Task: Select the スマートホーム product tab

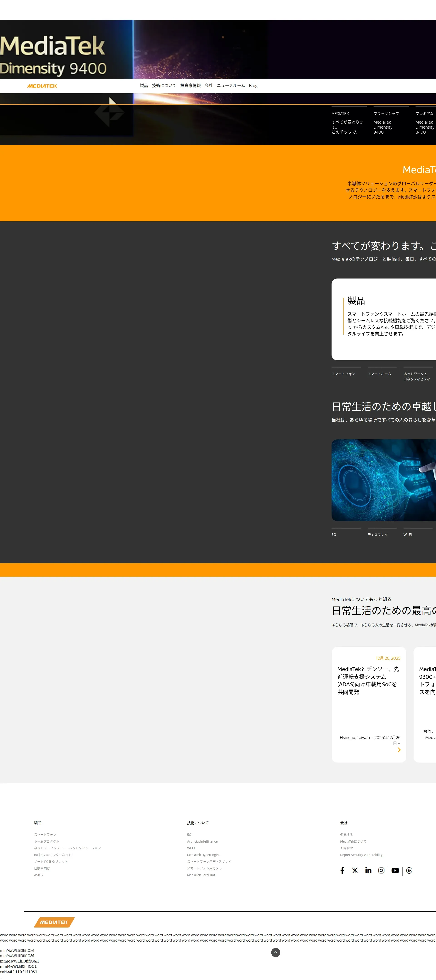Action: pos(379,374)
